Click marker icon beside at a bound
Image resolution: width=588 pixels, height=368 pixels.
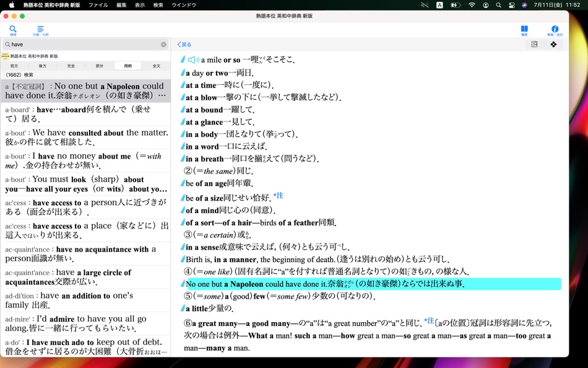coord(183,110)
